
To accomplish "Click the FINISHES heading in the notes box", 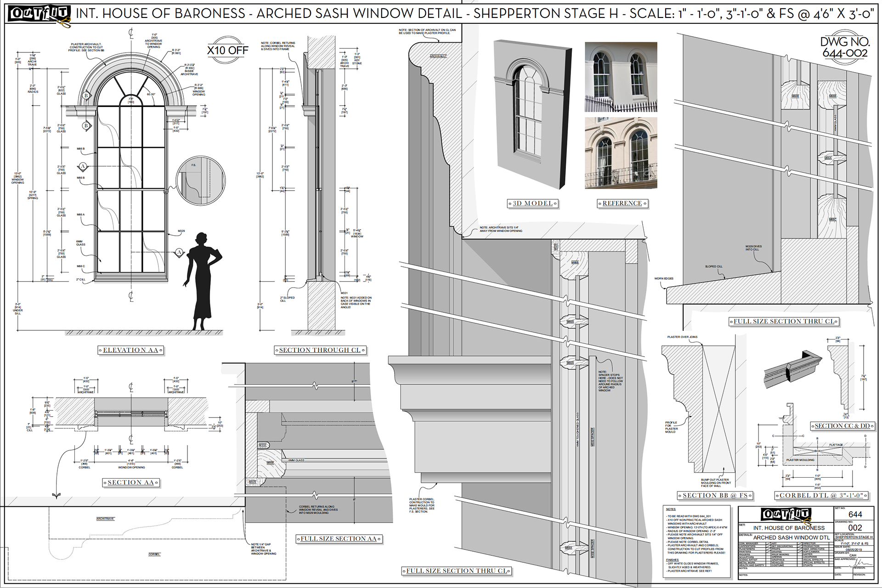I will 673,560.
